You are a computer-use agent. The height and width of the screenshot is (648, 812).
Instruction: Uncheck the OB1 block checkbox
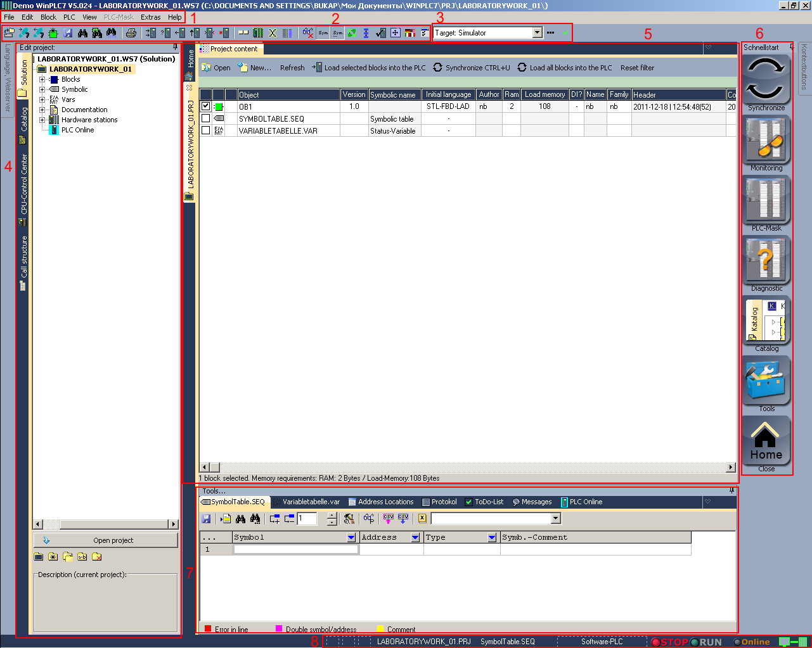click(205, 106)
